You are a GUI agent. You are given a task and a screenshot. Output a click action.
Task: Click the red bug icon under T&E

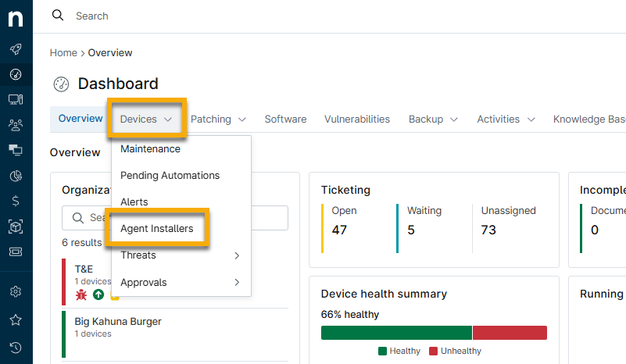(x=81, y=294)
